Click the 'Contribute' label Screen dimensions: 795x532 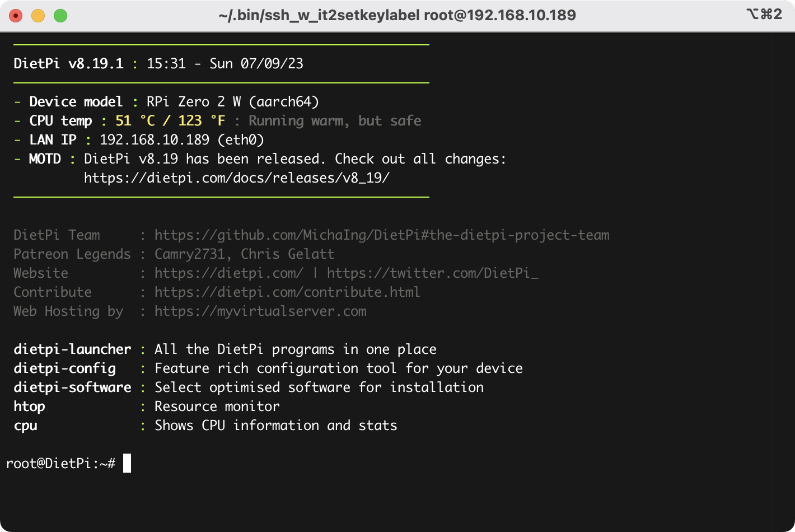[53, 292]
